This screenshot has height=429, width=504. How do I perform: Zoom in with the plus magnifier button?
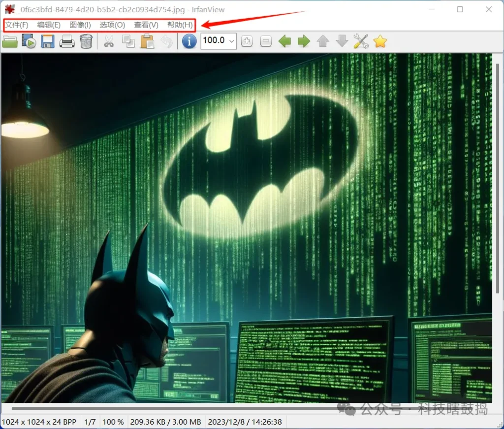(247, 41)
